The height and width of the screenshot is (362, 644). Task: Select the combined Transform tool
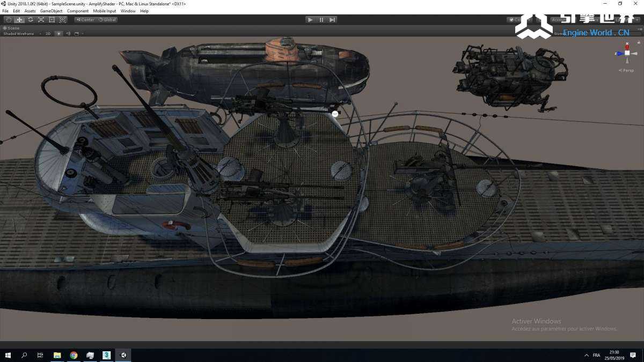coord(62,20)
